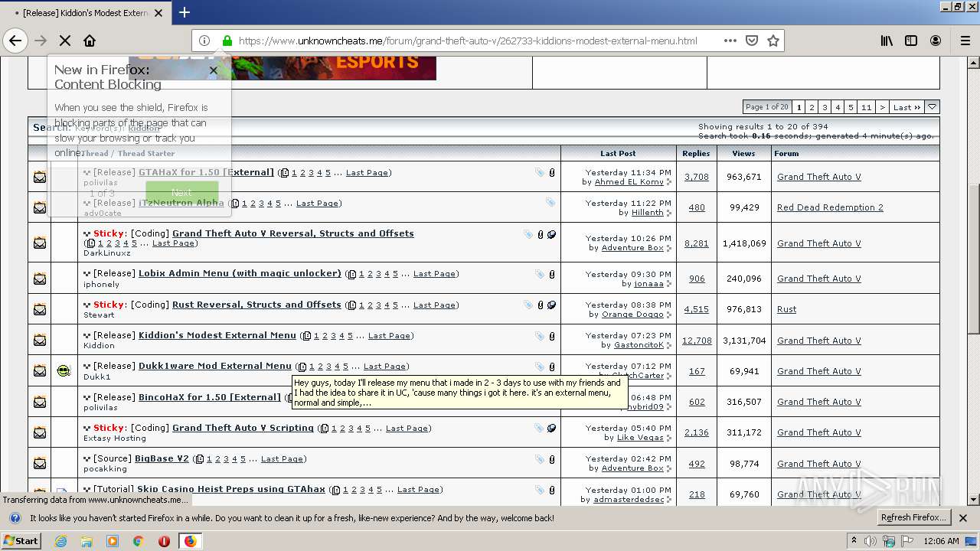980x551 pixels.
Task: Open Last Page of BigBase V2 thread
Action: tap(282, 459)
